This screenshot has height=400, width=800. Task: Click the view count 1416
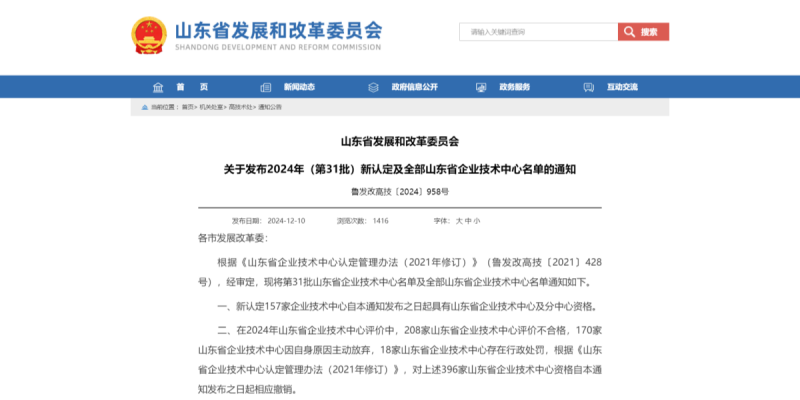[381, 221]
